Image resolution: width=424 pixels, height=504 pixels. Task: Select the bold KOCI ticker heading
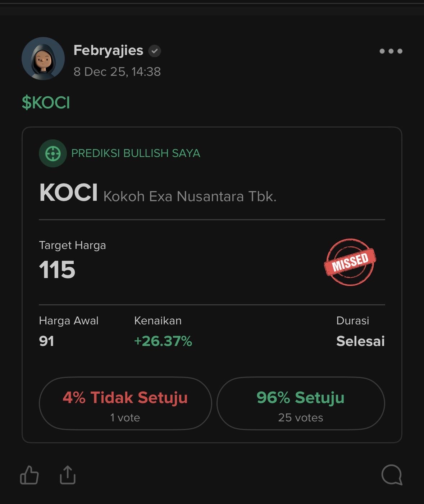tap(68, 193)
